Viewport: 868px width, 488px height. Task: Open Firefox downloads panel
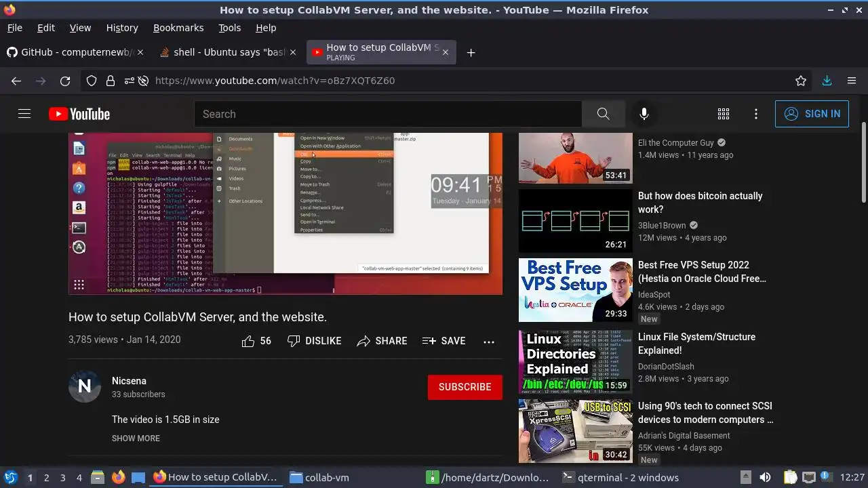(827, 81)
